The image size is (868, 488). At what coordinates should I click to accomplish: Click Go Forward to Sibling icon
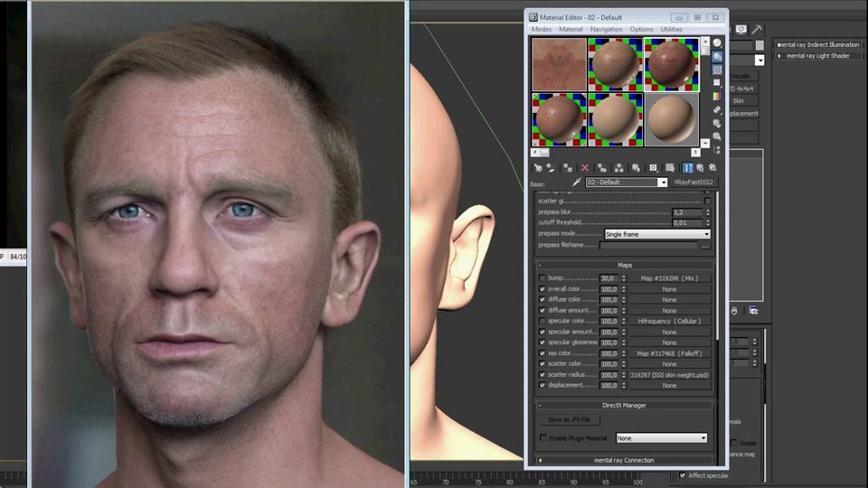click(712, 168)
